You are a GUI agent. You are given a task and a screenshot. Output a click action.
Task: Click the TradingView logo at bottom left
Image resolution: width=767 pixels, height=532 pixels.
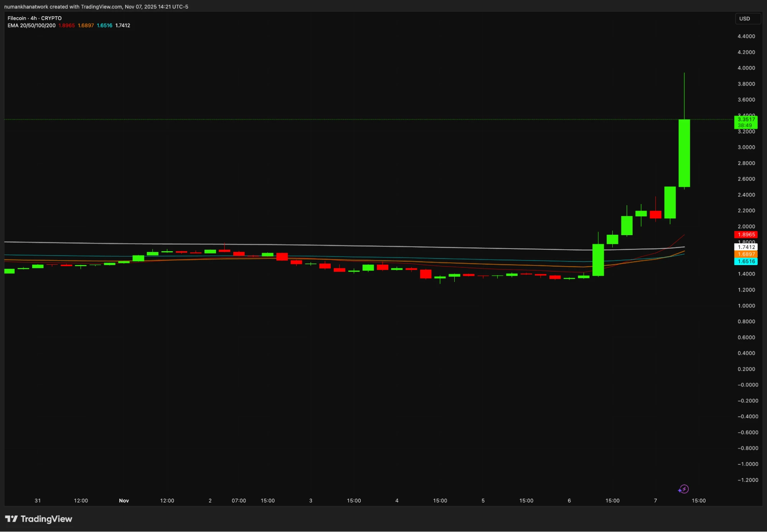tap(39, 519)
